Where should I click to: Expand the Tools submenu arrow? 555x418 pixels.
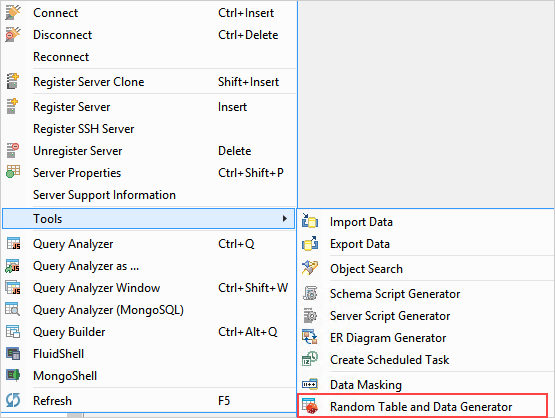pyautogui.click(x=285, y=218)
